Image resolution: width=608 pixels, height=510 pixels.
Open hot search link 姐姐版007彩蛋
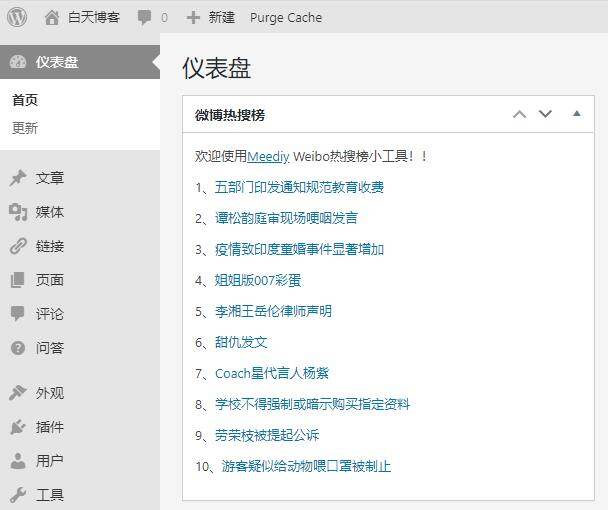[258, 280]
